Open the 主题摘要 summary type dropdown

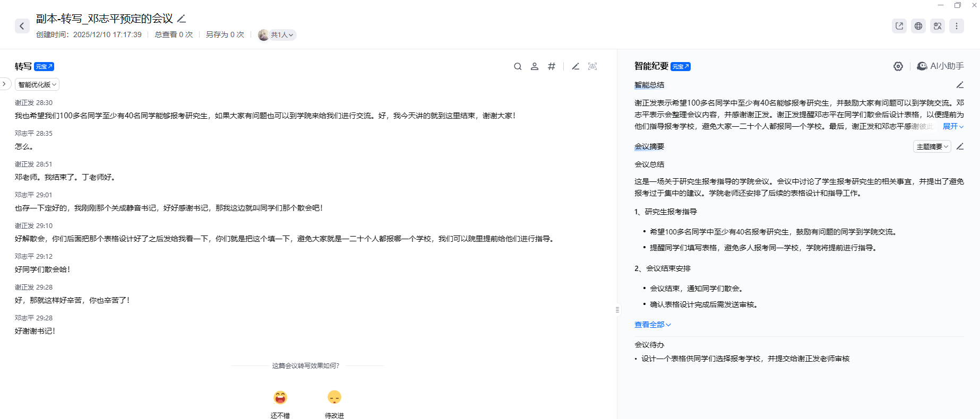(x=932, y=147)
